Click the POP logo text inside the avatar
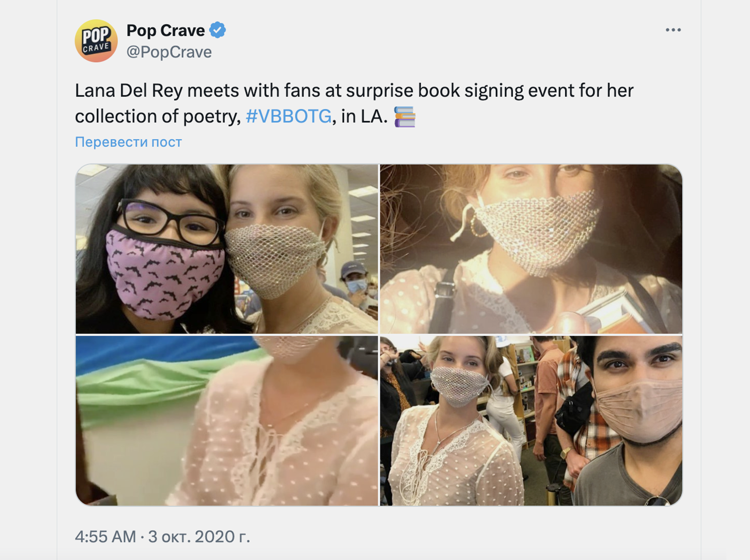The width and height of the screenshot is (750, 560). pos(96,36)
